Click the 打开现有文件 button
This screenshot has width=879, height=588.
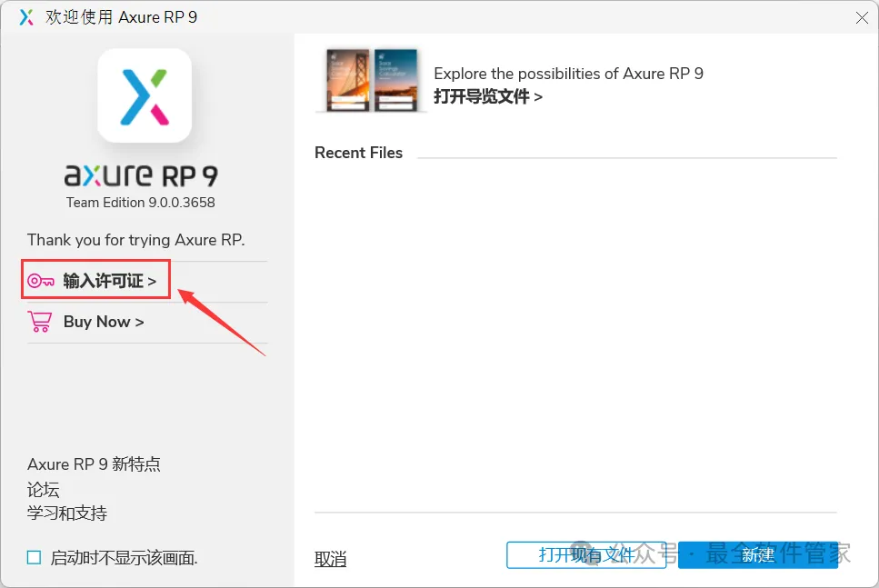(586, 555)
